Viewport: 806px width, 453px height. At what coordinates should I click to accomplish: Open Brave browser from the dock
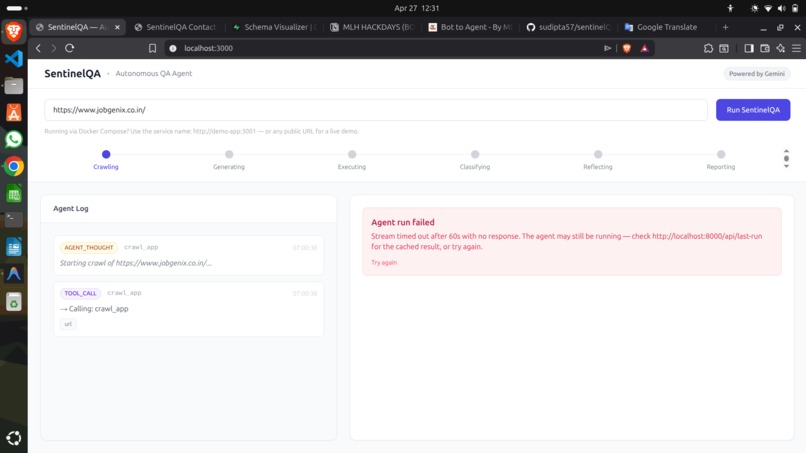point(14,32)
